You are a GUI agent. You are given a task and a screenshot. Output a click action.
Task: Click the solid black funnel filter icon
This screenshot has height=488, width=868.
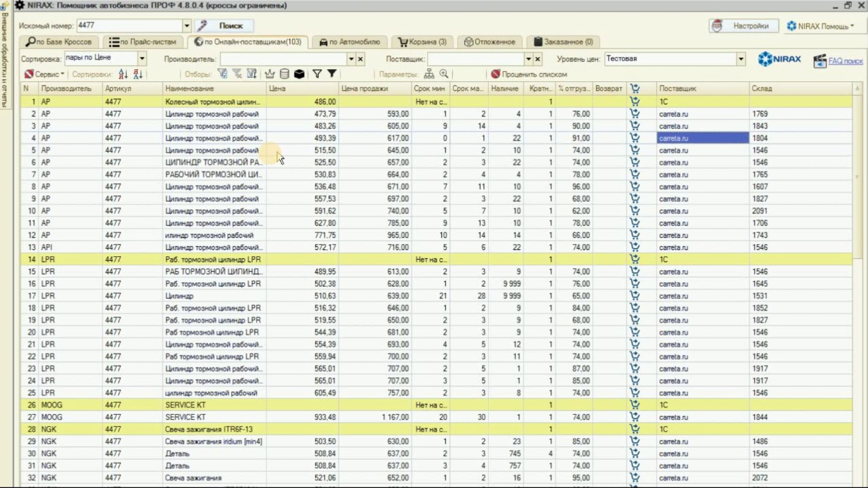[x=332, y=74]
